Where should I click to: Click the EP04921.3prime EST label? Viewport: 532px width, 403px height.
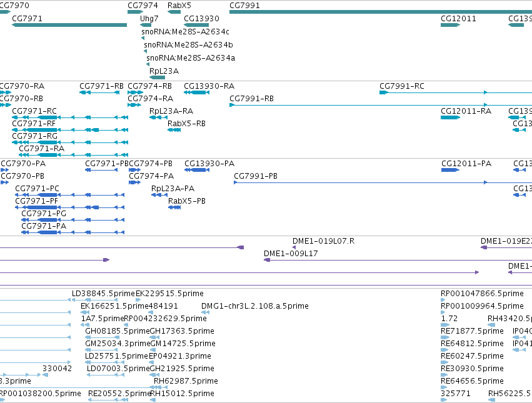pos(180,356)
